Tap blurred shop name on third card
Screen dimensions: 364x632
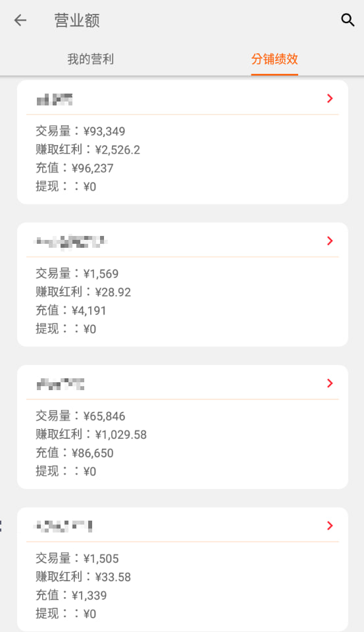point(61,384)
